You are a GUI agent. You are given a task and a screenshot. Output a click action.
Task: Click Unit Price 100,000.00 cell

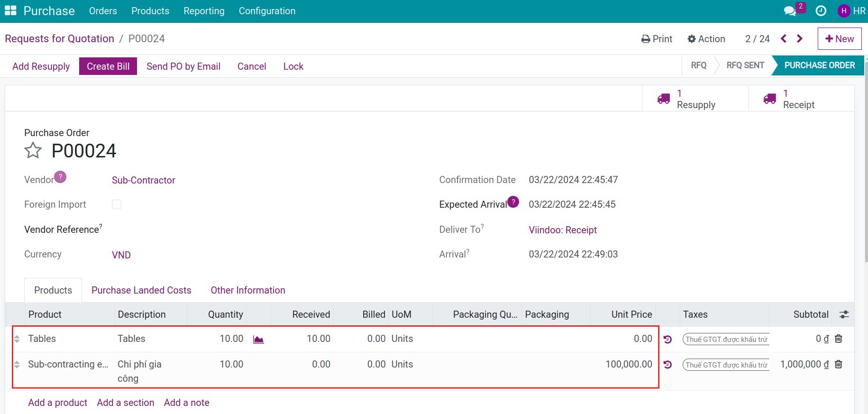point(624,364)
